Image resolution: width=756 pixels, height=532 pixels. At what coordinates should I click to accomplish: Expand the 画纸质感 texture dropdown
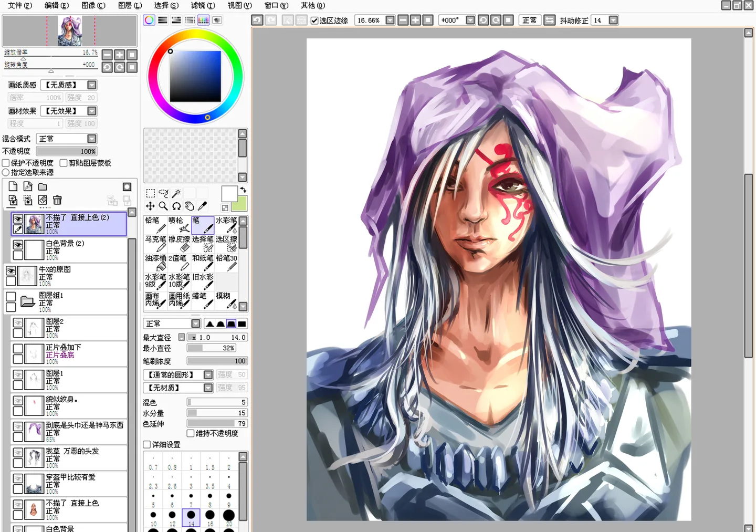click(x=92, y=85)
